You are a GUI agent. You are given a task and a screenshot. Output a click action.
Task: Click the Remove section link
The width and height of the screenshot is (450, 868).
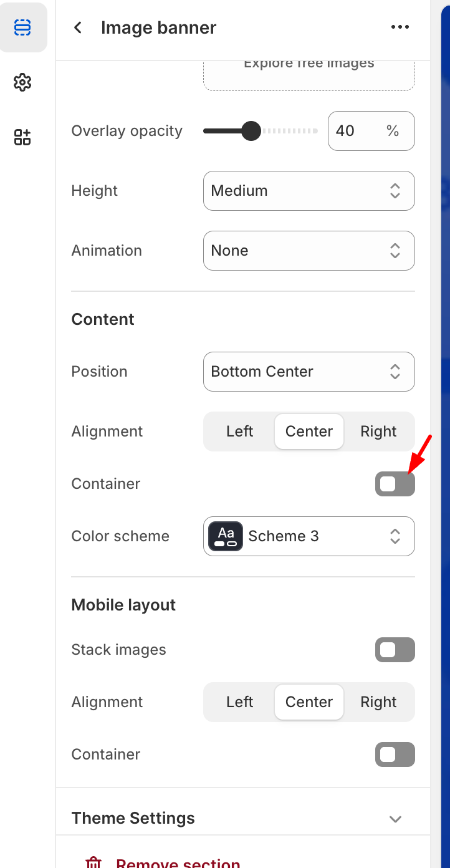(178, 862)
